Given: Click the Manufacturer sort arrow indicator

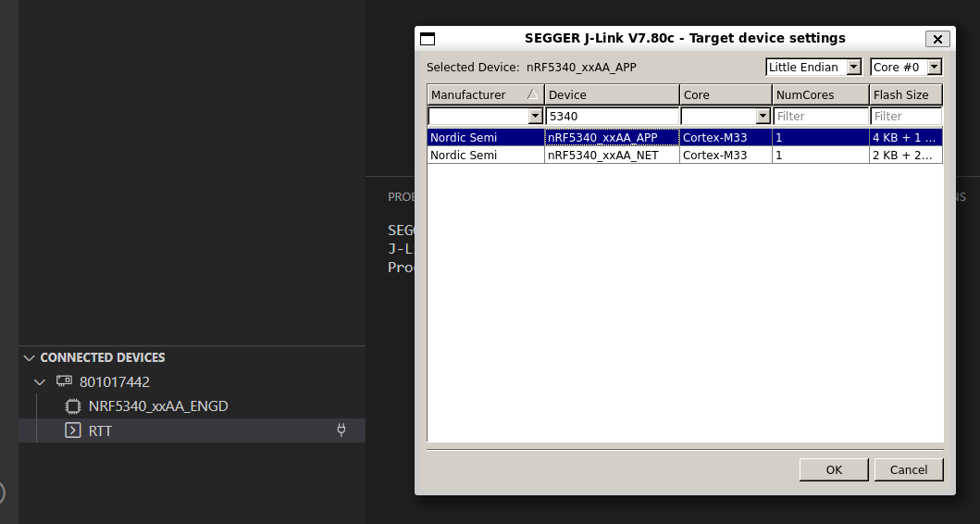Looking at the screenshot, I should 532,94.
